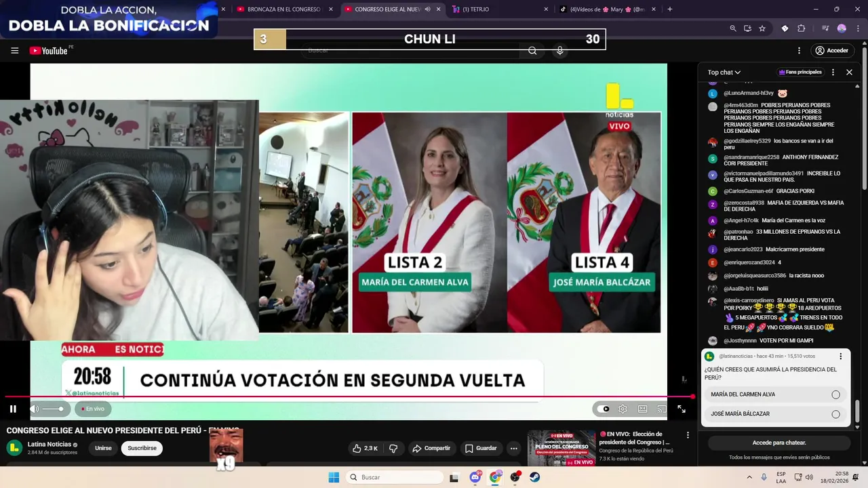Image resolution: width=868 pixels, height=488 pixels.
Task: Open more actions ellipsis next to Guardar
Action: coord(514,448)
